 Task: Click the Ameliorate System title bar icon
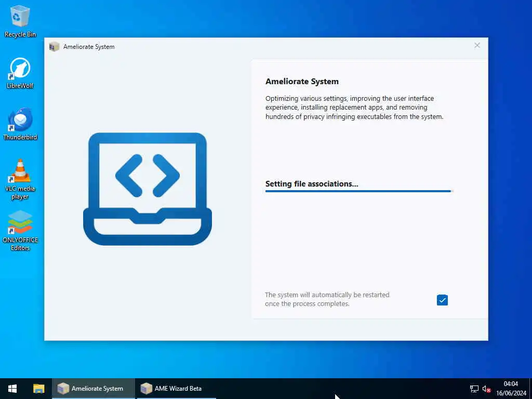click(x=54, y=46)
